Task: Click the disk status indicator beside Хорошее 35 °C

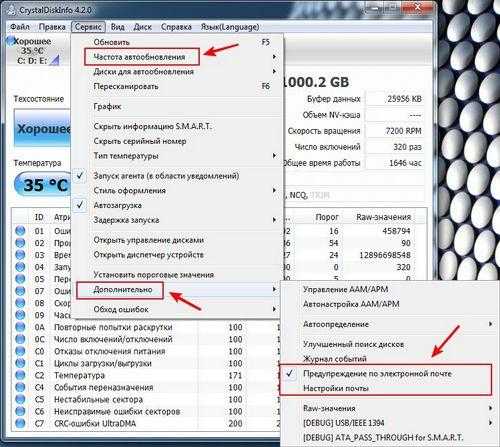Action: pyautogui.click(x=10, y=41)
